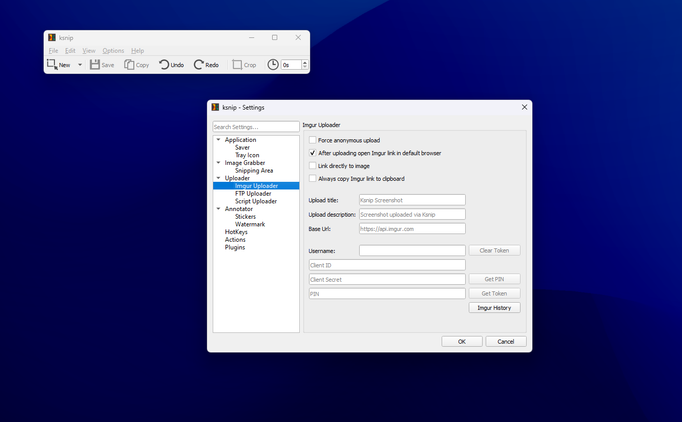Close the Settings dialog
Screen dimensions: 682x422
click(524, 107)
